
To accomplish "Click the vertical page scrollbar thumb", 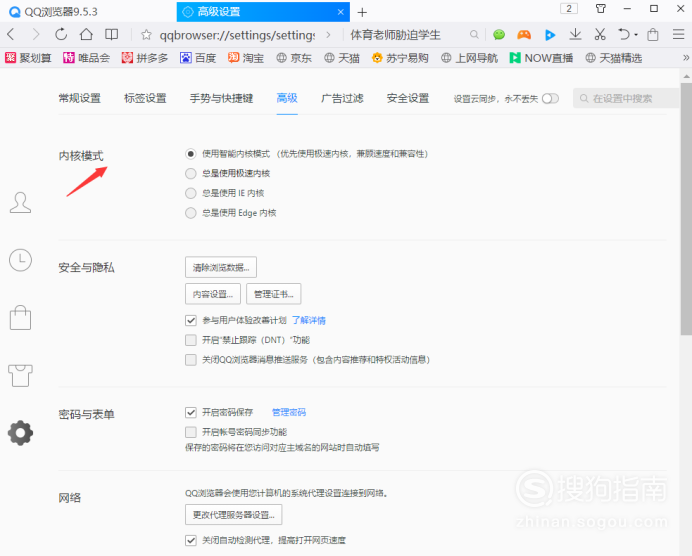I will coord(686,209).
